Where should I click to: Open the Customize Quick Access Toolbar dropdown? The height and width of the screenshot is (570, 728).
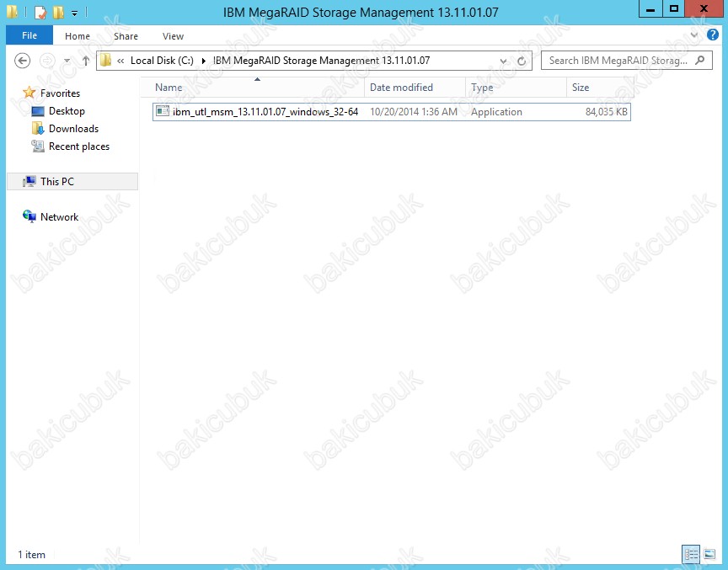(x=74, y=13)
